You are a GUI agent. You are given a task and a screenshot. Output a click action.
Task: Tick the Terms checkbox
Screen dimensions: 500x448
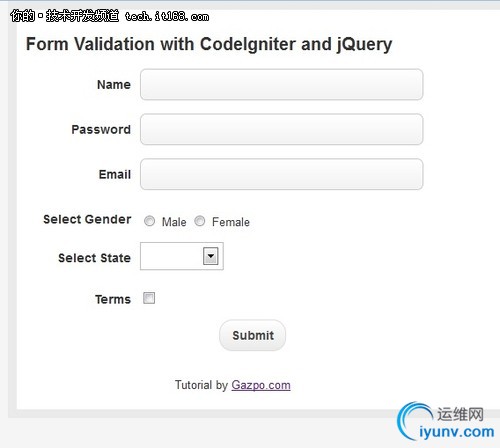click(x=149, y=298)
